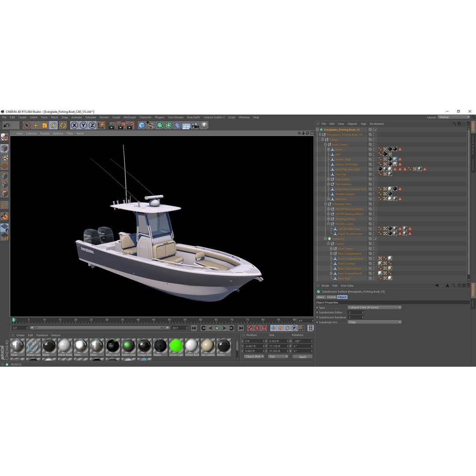
Task: Toggle visibility dots for Antenna object
Action: (x=374, y=199)
